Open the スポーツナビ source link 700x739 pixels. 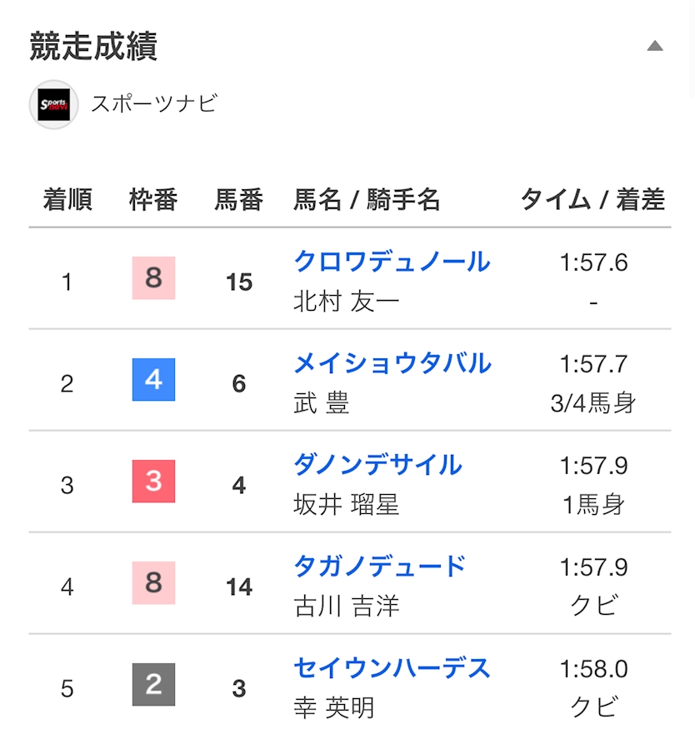click(x=155, y=103)
